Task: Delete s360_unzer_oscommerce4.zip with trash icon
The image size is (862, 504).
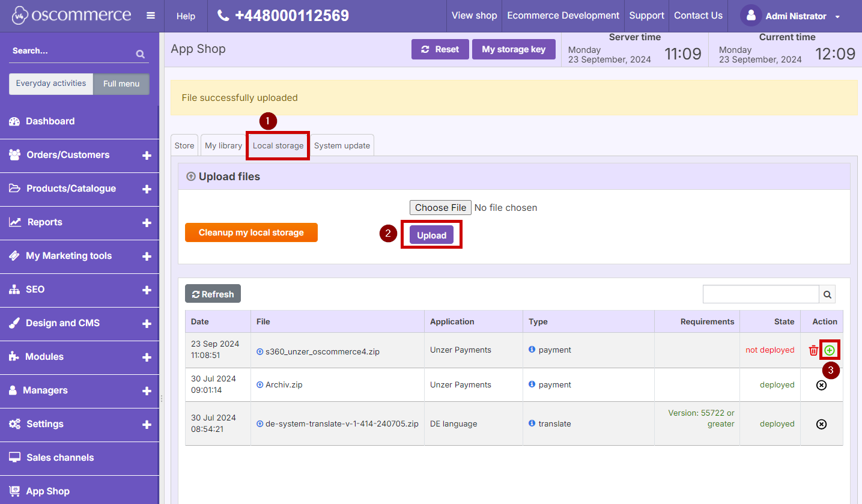Action: tap(813, 350)
